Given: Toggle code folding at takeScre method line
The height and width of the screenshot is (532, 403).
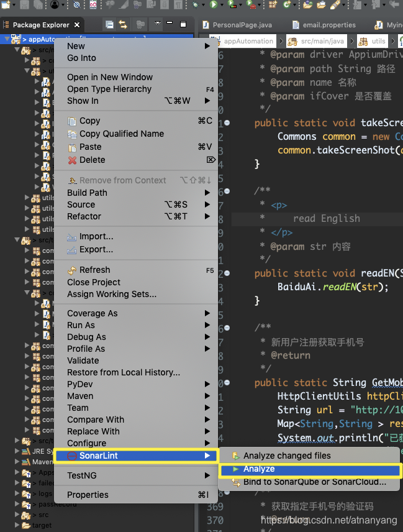Looking at the screenshot, I should point(227,123).
